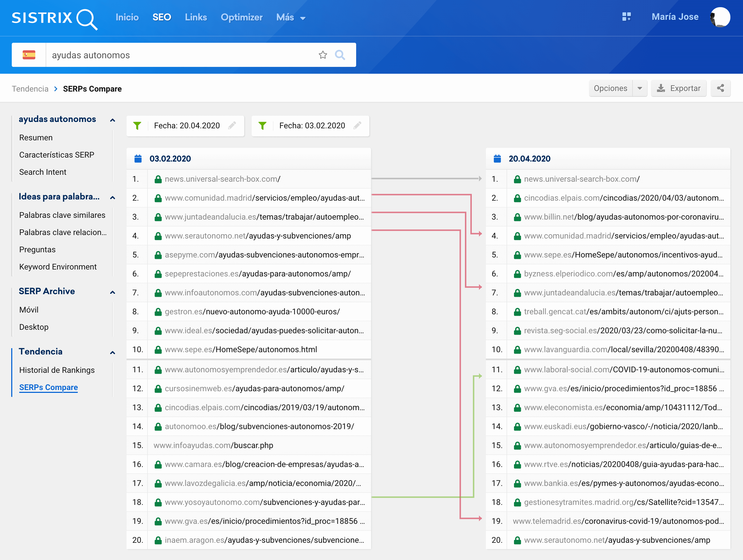Click the Exportar button

pyautogui.click(x=678, y=88)
